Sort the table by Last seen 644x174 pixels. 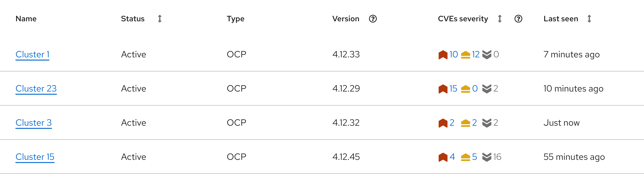point(589,19)
